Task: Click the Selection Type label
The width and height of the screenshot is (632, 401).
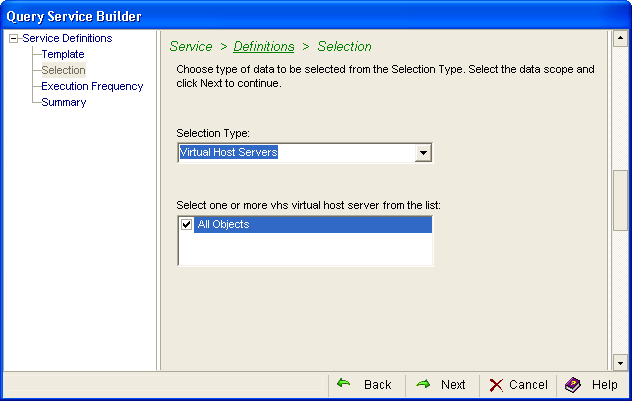Action: tap(213, 133)
